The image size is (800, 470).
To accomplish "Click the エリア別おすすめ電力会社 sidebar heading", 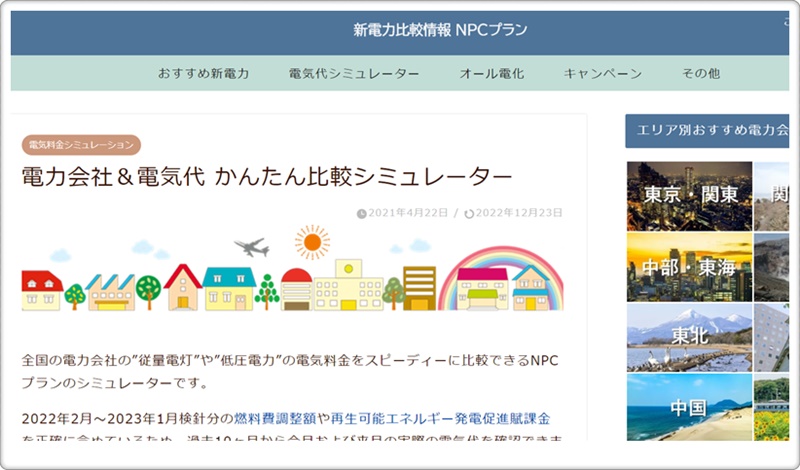I will (707, 131).
